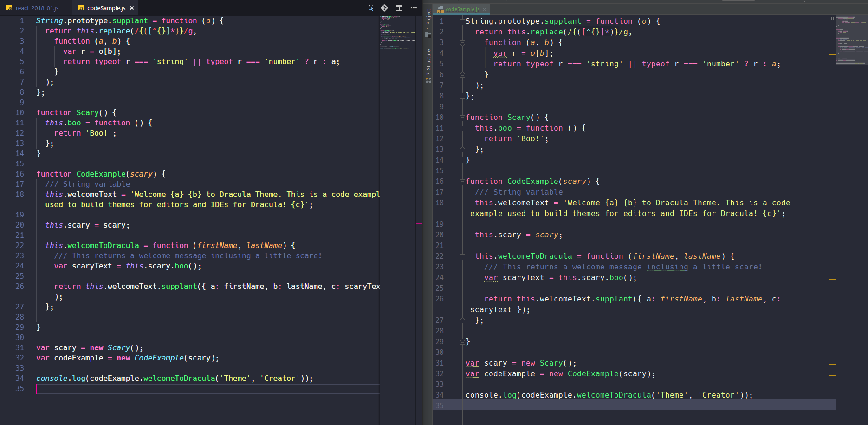Click the empty line 35 in VS Code editor
The height and width of the screenshot is (425, 868).
pyautogui.click(x=208, y=388)
